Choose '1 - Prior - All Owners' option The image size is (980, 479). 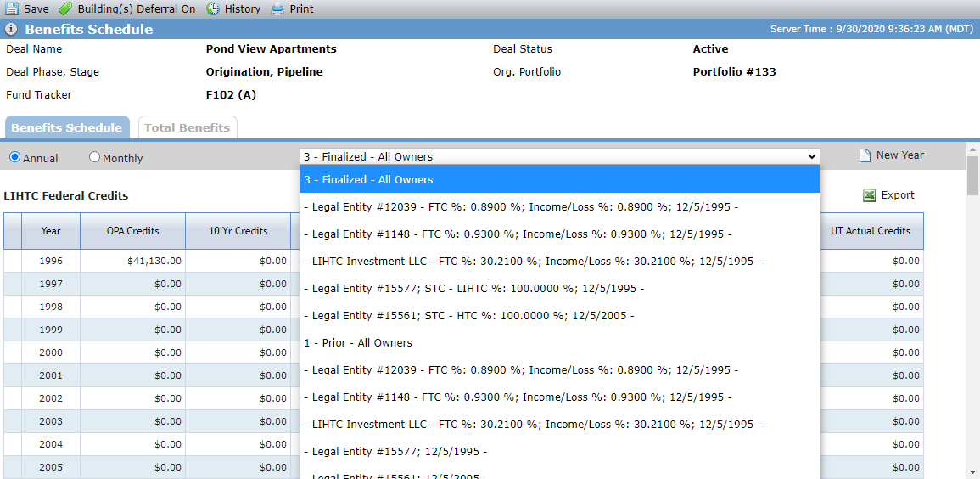pyautogui.click(x=560, y=342)
